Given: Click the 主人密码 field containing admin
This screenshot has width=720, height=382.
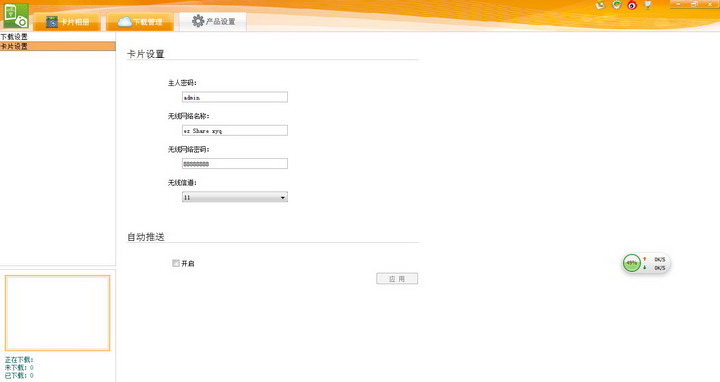Looking at the screenshot, I should (x=235, y=97).
